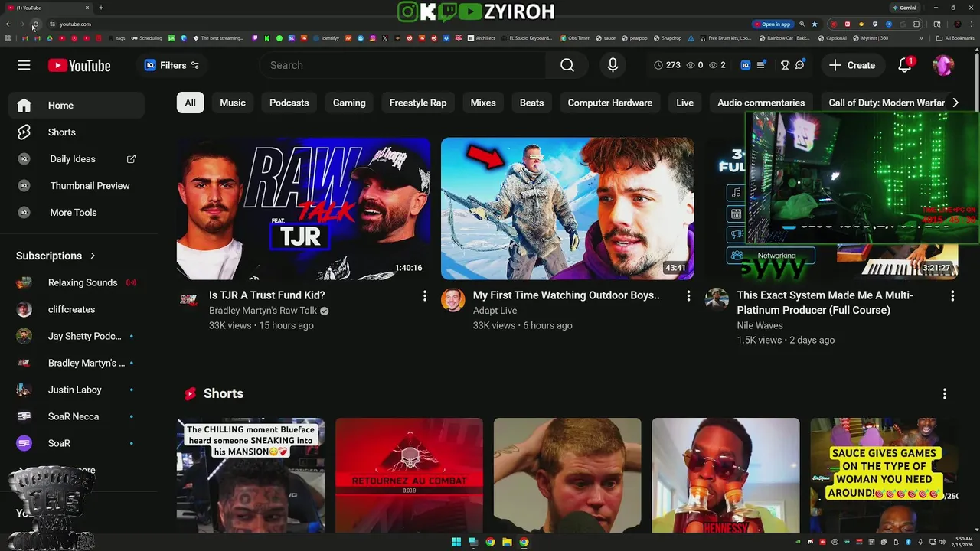Select the Live filter chip
980x551 pixels.
tap(684, 103)
